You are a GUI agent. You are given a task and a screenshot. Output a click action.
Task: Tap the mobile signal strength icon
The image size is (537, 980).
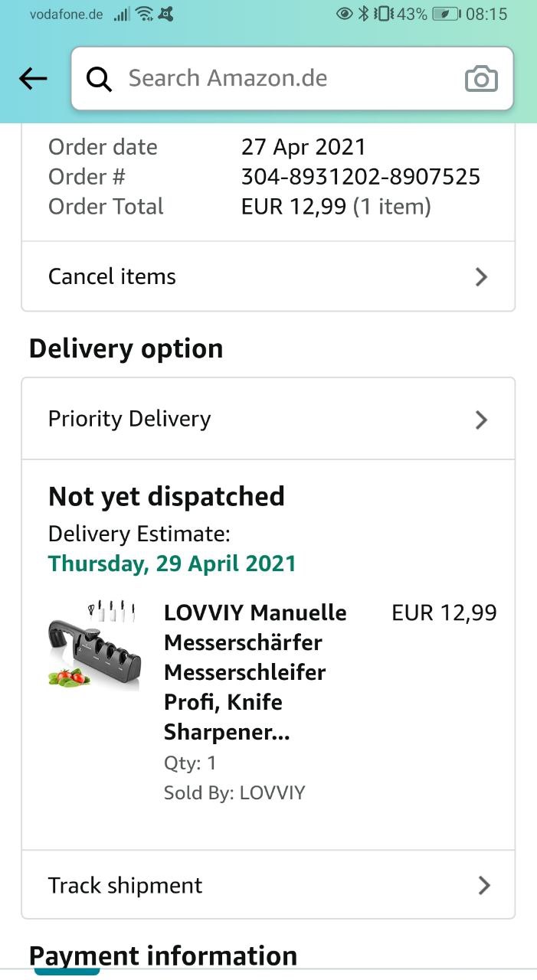point(121,15)
